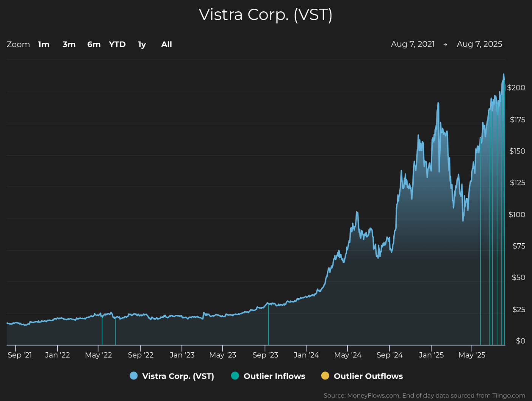Image resolution: width=532 pixels, height=401 pixels.
Task: Click the Vistra Corp. (VST) chart title
Action: pos(266,15)
